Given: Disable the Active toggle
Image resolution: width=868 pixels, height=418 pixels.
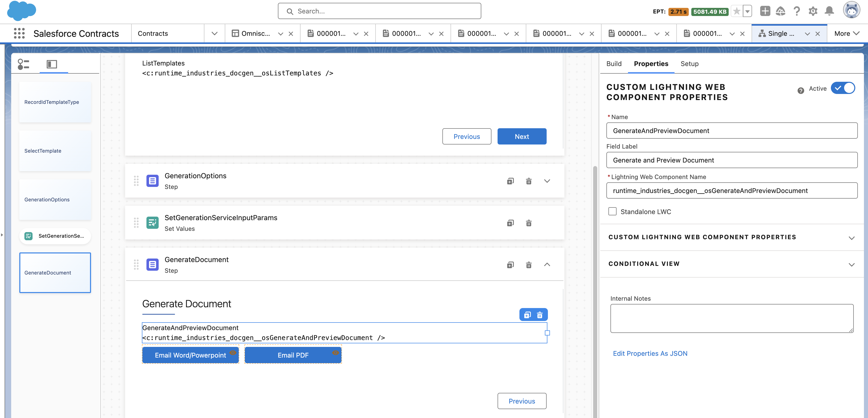Looking at the screenshot, I should [843, 88].
